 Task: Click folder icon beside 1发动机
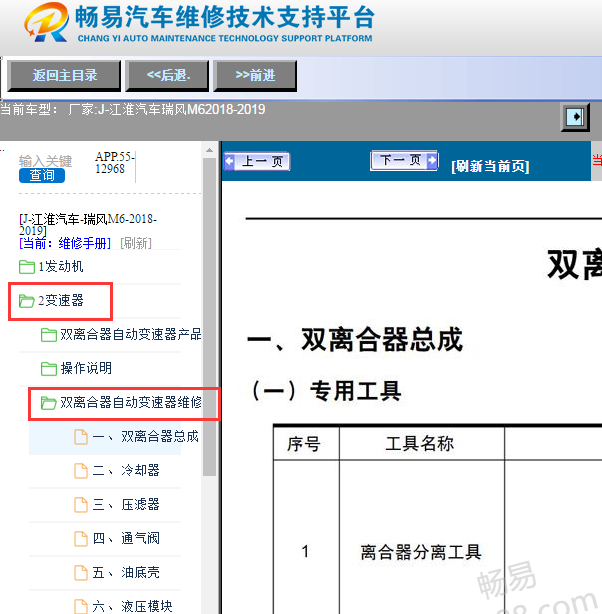pos(27,267)
